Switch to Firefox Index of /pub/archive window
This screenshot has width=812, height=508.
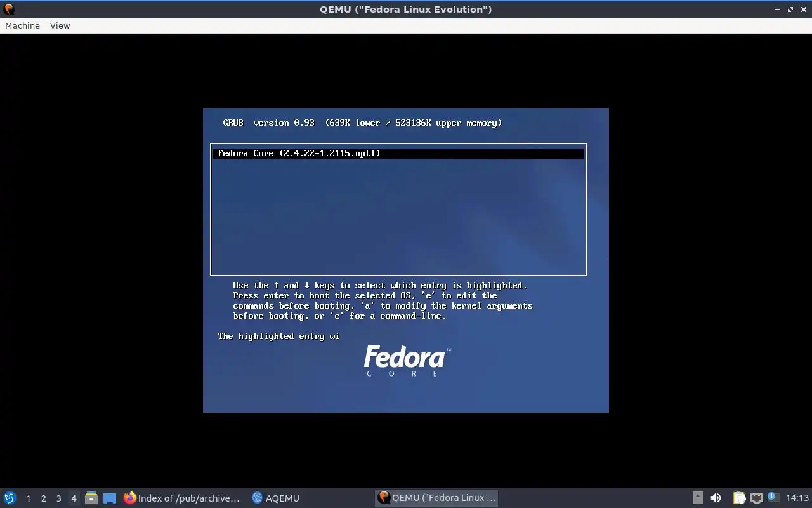tap(182, 498)
